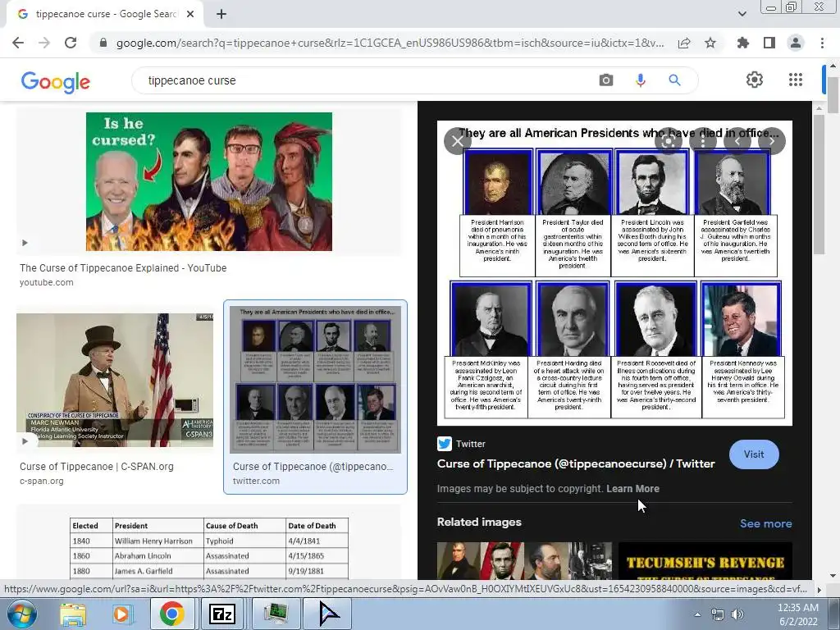Select the twitter.com presidents thumbnail
The width and height of the screenshot is (840, 630).
(315, 380)
